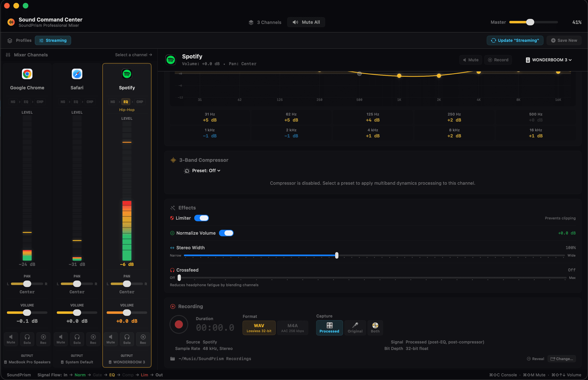
Task: Open the SoundPrism Recordings folder icon
Action: point(173,358)
